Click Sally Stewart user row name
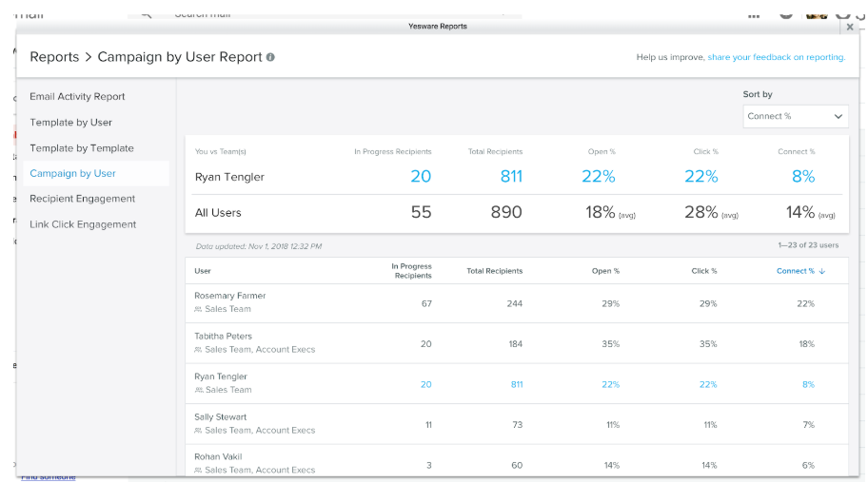This screenshot has height=483, width=868. [220, 416]
